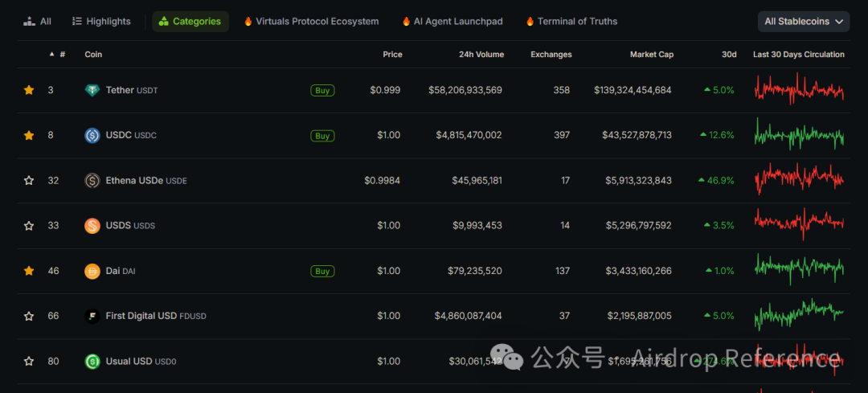Screen dimensions: 868x393
Task: Open the All Stablecoins dropdown
Action: click(x=803, y=22)
